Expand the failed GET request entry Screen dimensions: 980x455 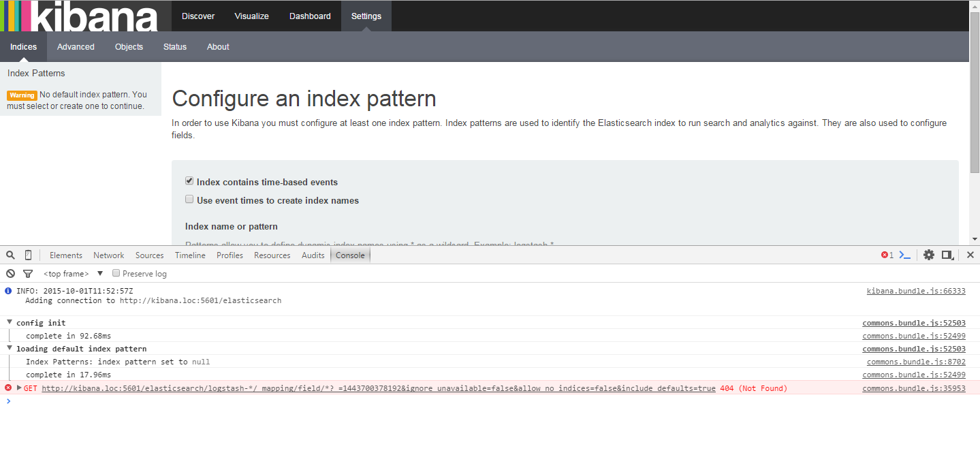coord(19,388)
